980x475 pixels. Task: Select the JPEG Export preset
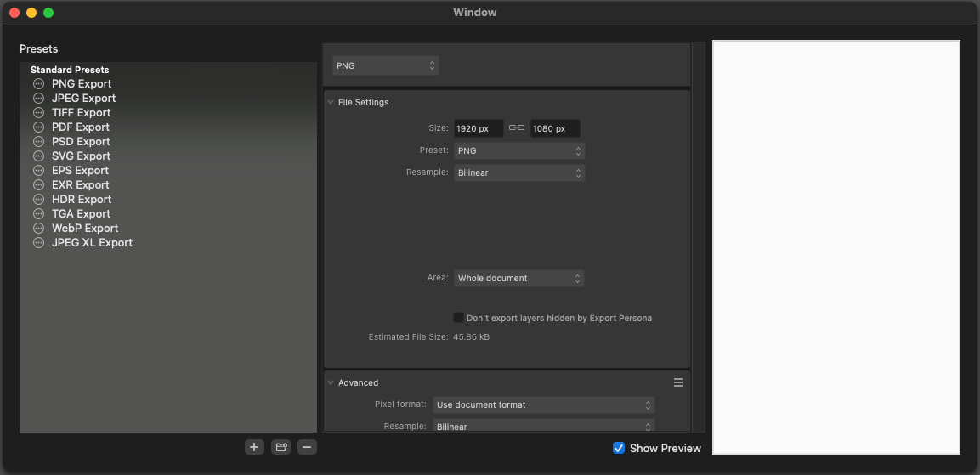point(83,99)
